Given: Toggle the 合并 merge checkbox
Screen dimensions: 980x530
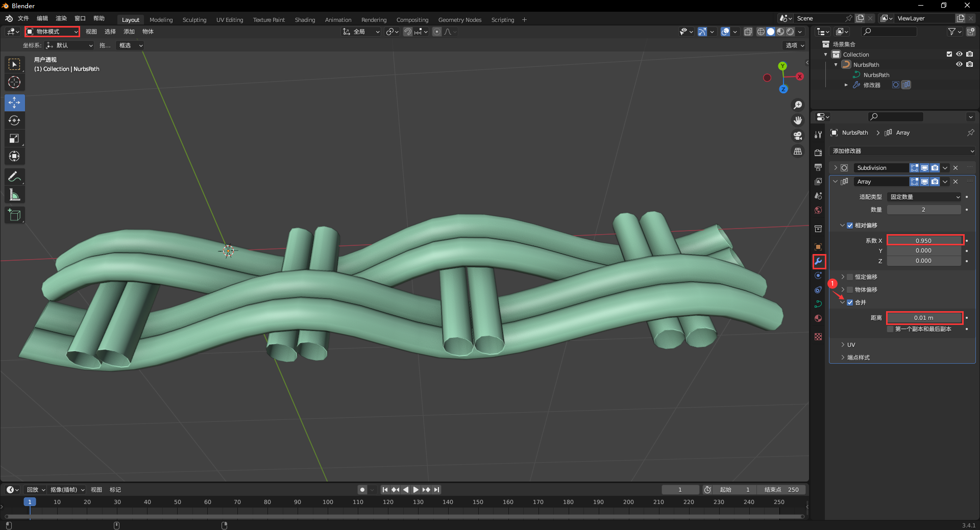Looking at the screenshot, I should click(x=850, y=302).
